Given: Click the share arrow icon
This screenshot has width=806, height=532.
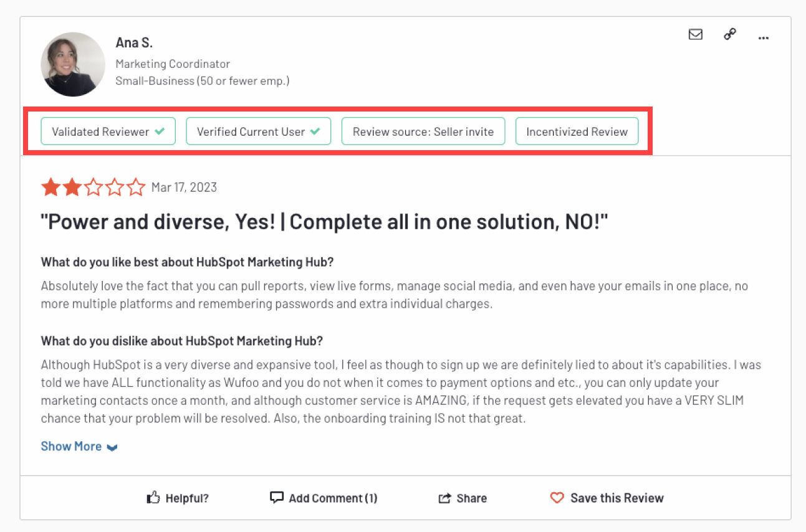Looking at the screenshot, I should point(444,498).
